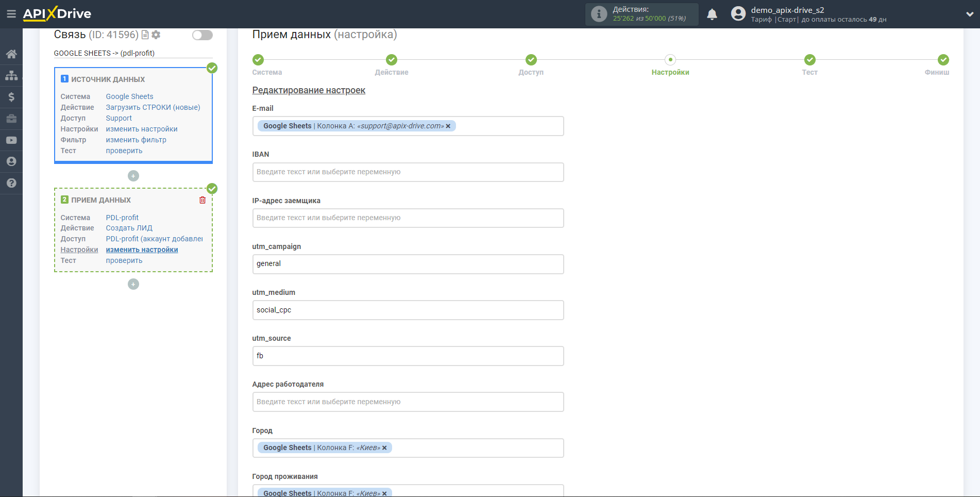Go to the Система step
The height and width of the screenshot is (497, 980).
coord(258,60)
